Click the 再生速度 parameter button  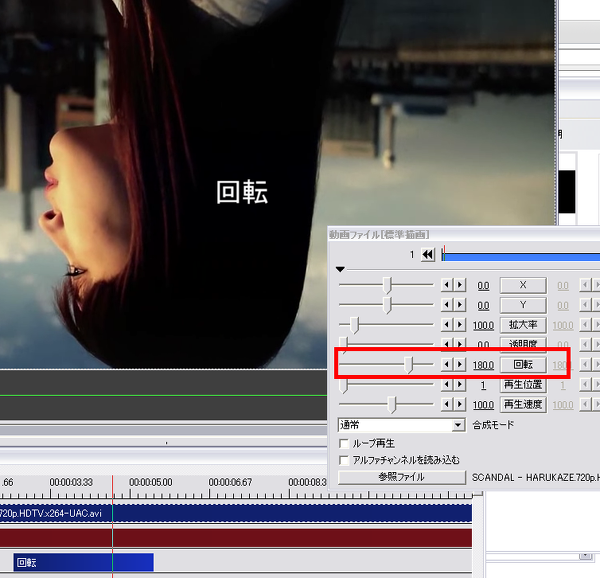(522, 405)
